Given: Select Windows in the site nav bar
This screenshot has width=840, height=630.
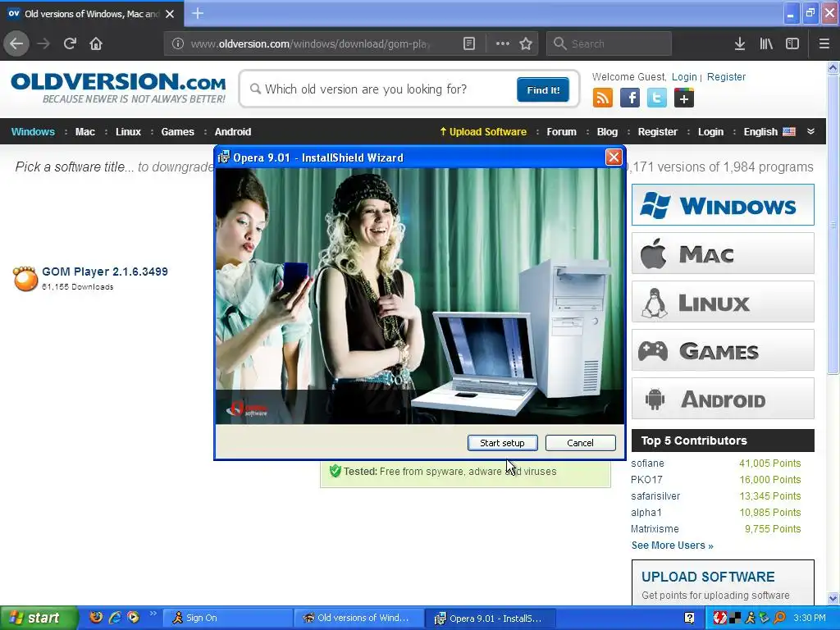Looking at the screenshot, I should click(x=33, y=132).
